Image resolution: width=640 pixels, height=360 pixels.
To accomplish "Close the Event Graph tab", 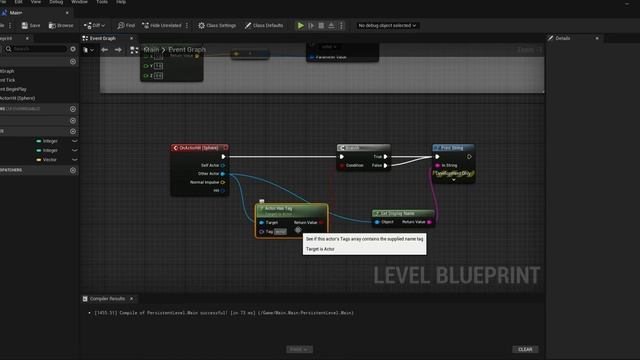I will 131,38.
